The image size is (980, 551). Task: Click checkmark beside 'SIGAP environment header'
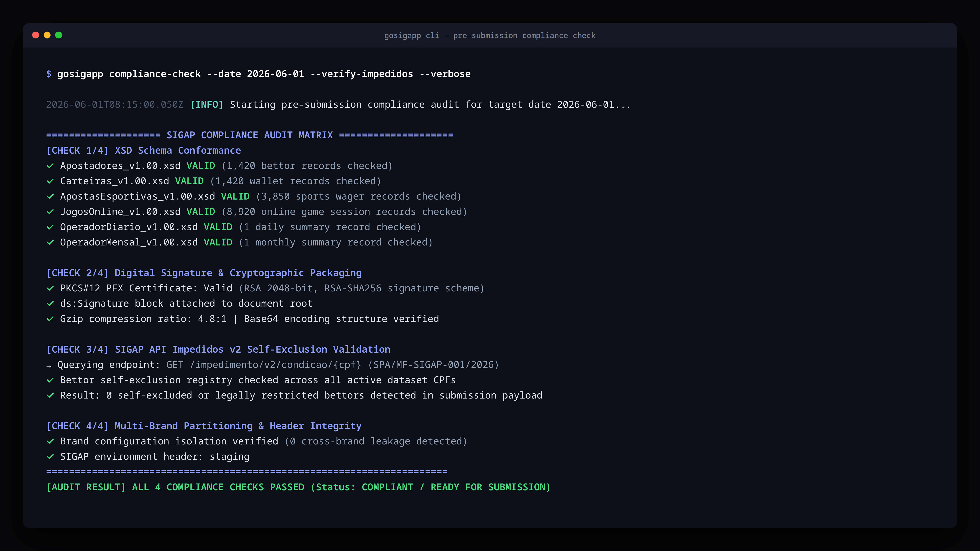coord(50,457)
